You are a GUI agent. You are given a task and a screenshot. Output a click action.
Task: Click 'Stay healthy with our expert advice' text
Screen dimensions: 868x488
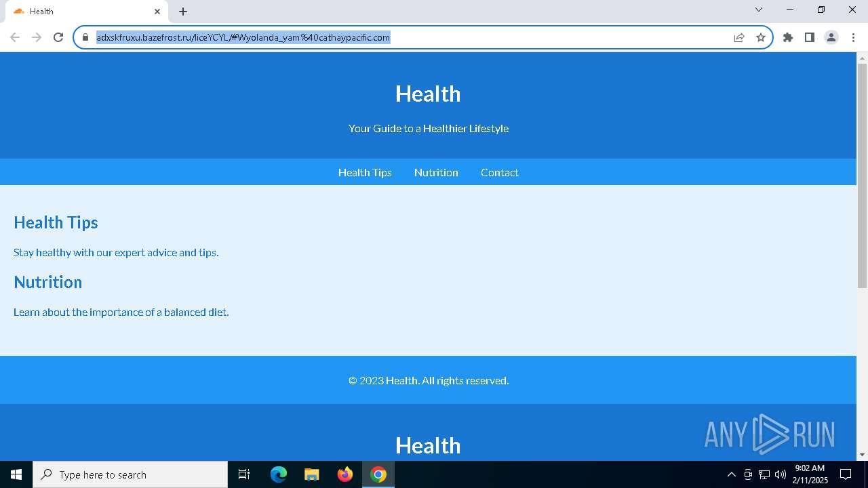(x=116, y=252)
